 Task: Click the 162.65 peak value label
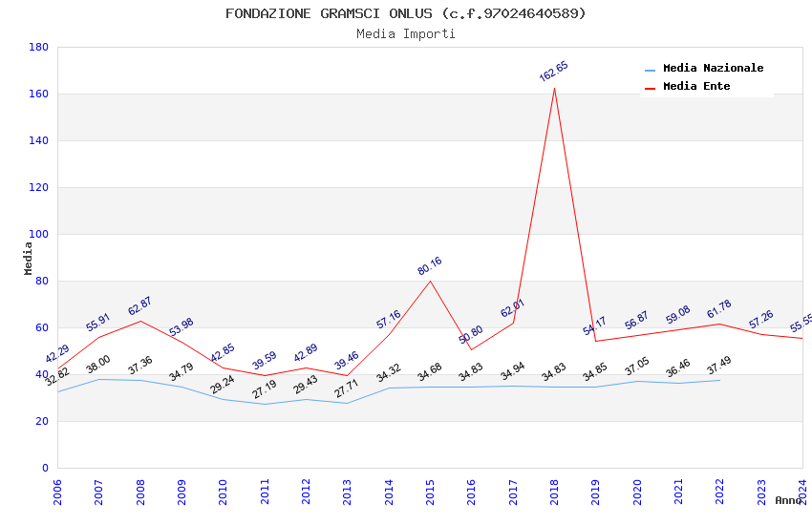(553, 72)
